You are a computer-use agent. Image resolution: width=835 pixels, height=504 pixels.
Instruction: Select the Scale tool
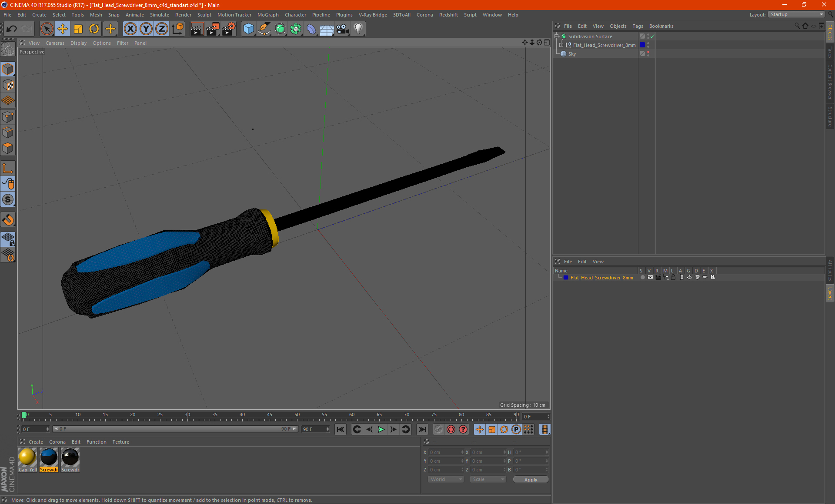click(78, 29)
